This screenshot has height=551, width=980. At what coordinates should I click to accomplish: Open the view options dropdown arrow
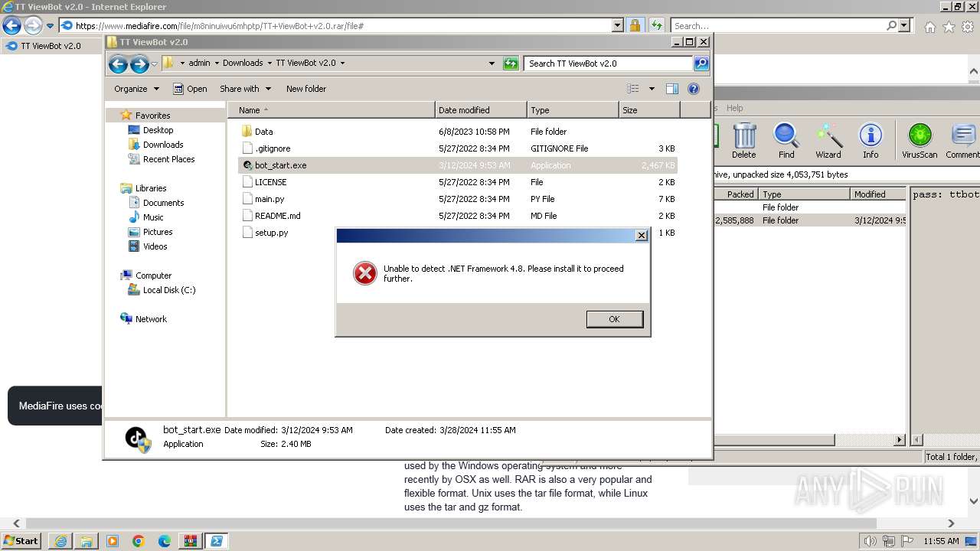tap(652, 89)
